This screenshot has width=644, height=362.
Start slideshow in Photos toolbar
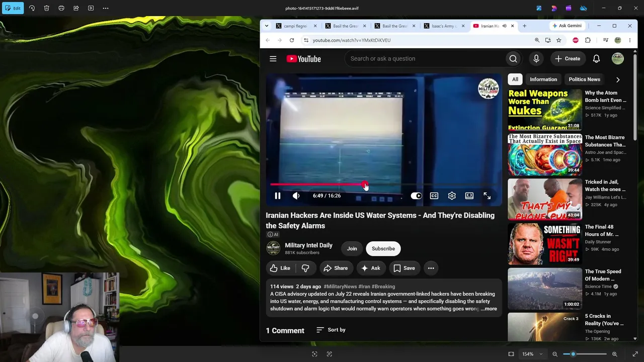91,8
